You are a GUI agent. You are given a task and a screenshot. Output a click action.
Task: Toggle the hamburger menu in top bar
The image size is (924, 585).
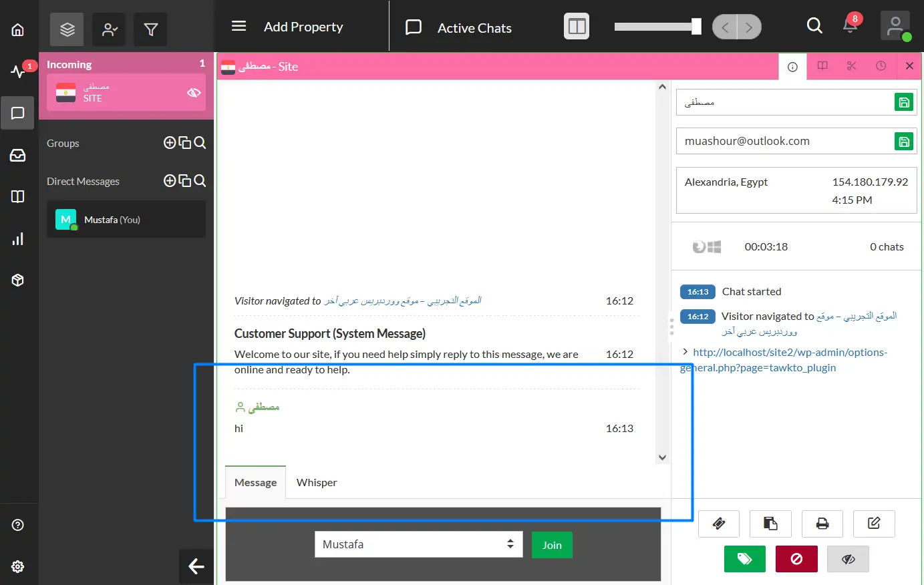point(239,26)
